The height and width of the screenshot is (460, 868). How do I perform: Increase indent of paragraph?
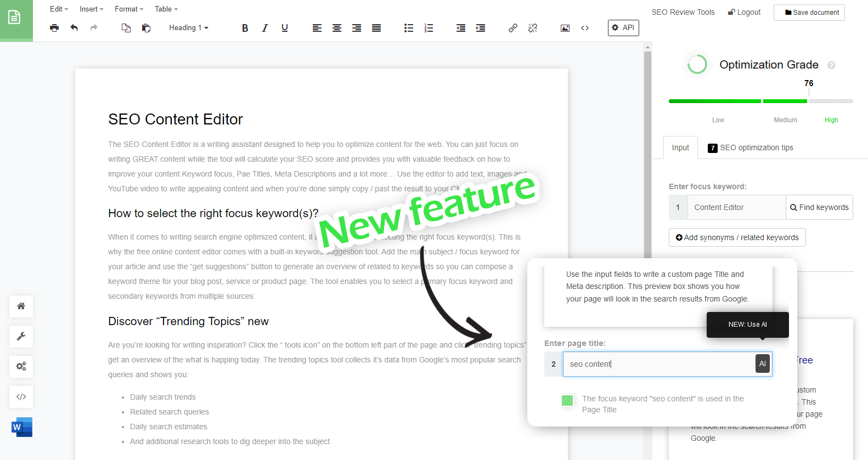pos(481,28)
